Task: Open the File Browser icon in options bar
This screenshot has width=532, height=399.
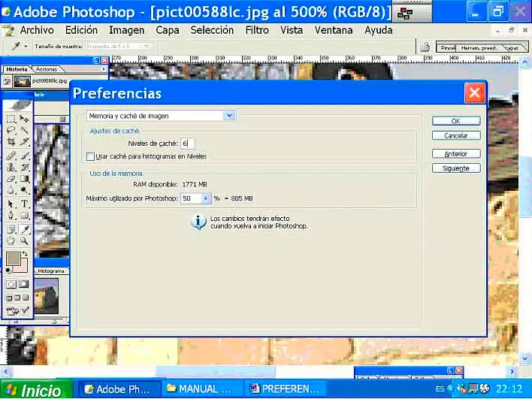Action: point(425,47)
